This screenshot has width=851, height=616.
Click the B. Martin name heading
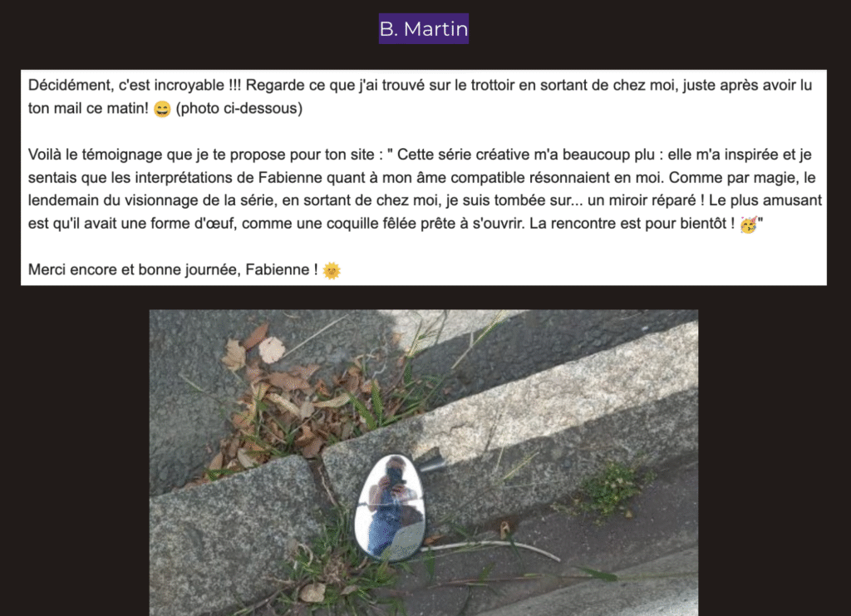423,29
